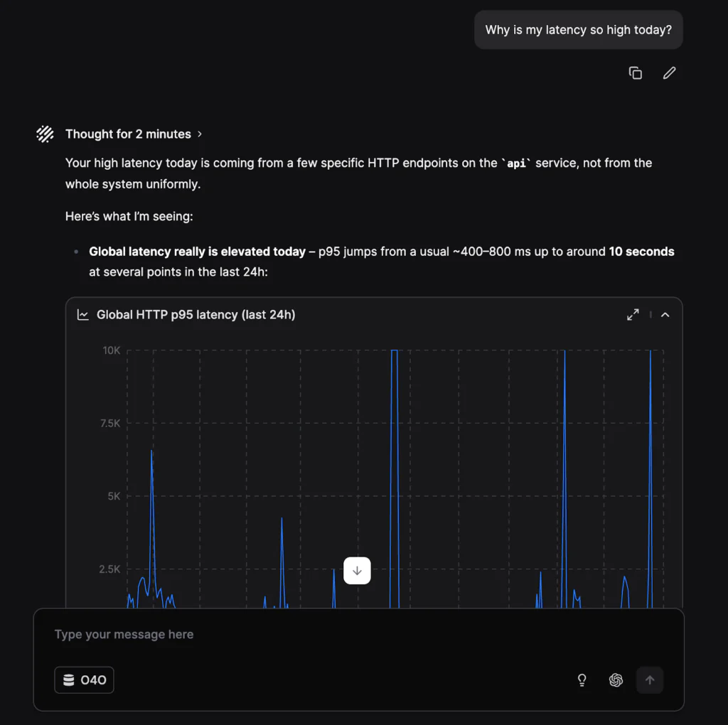Click the "Why is my latency so high today?" bubble

point(578,30)
